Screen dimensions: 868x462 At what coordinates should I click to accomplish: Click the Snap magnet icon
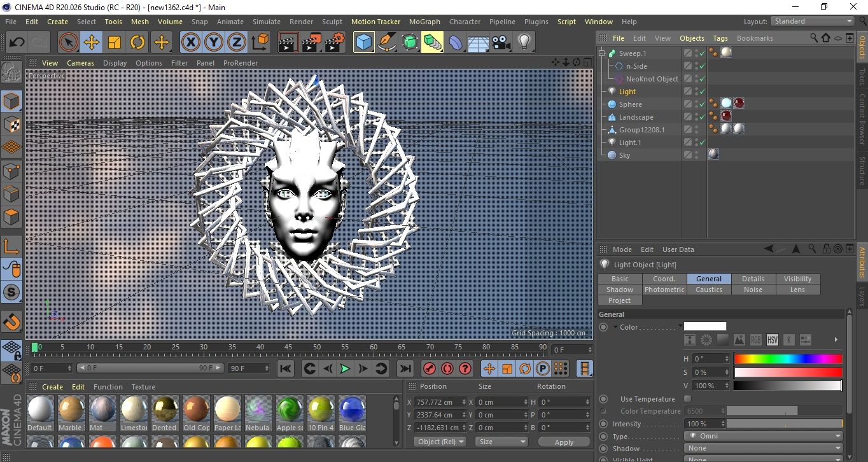[11, 321]
